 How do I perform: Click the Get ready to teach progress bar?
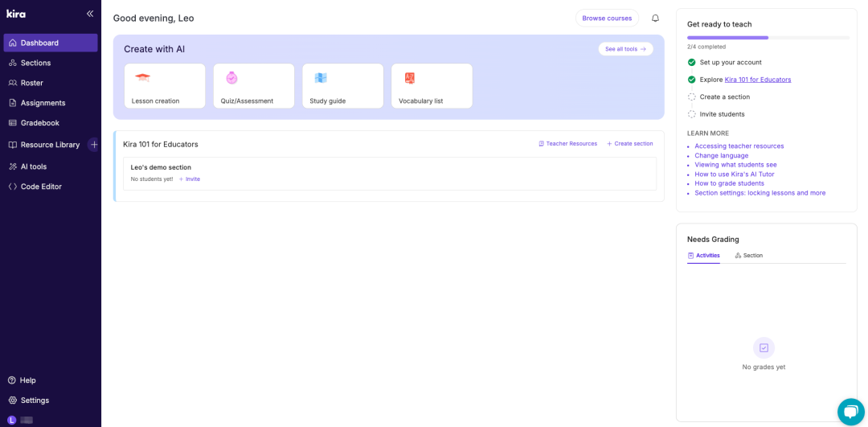coord(768,38)
